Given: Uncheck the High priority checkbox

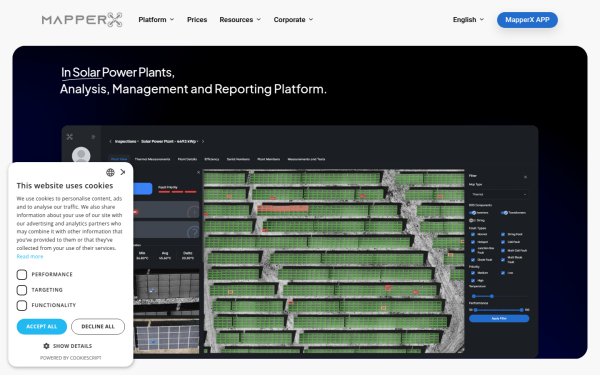Looking at the screenshot, I should point(473,280).
